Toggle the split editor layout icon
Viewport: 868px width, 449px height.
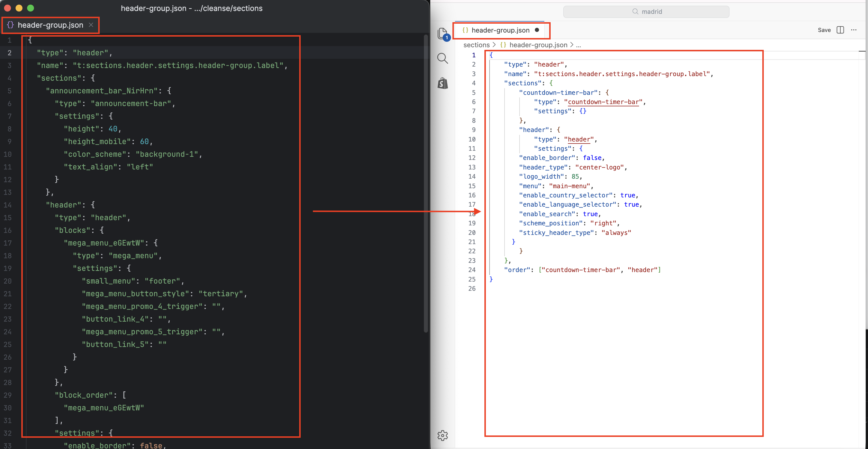840,30
